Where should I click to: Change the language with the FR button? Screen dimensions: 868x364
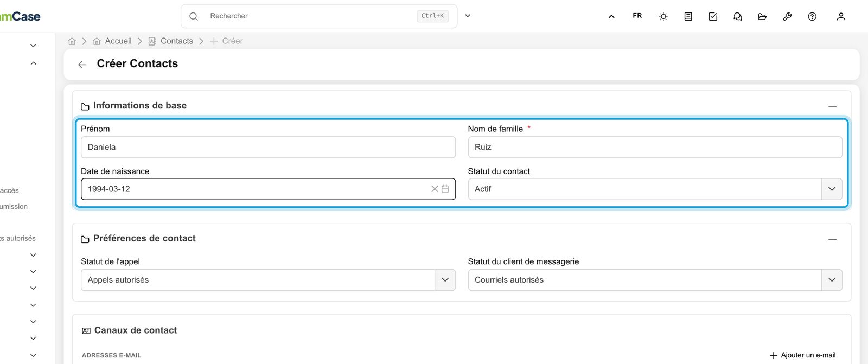coord(637,16)
